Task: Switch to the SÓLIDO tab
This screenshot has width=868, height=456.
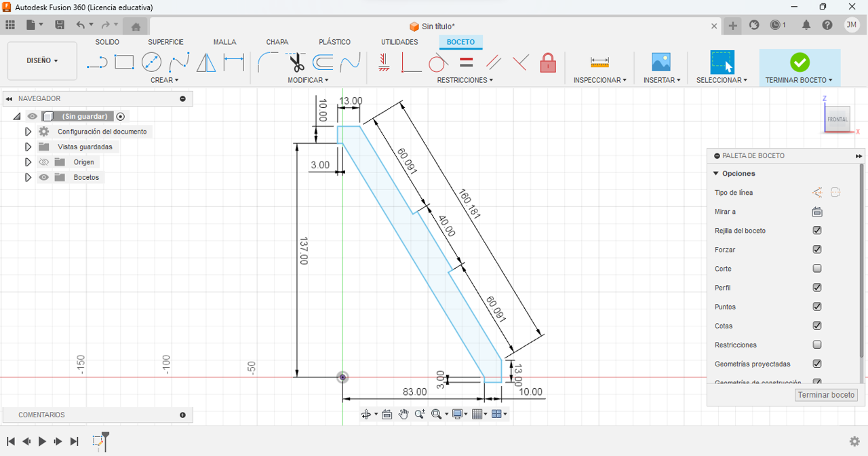Action: click(107, 42)
